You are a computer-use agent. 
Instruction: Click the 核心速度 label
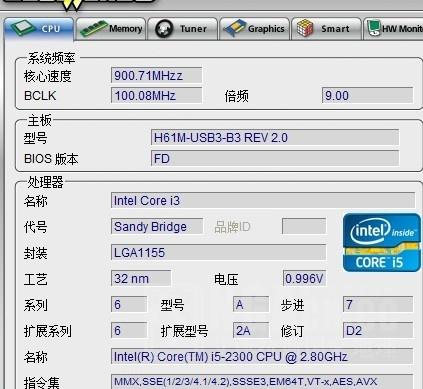click(x=48, y=76)
